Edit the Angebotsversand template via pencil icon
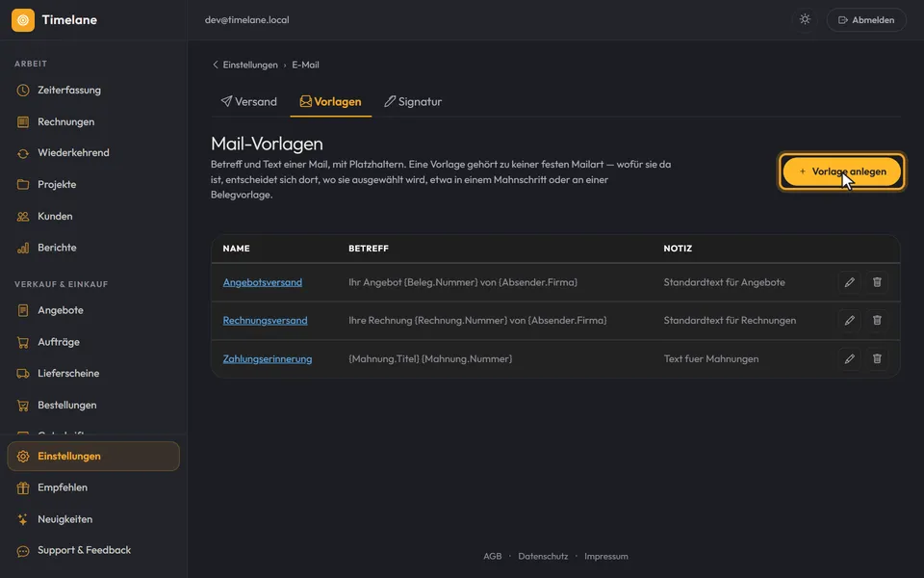This screenshot has width=924, height=578. tap(849, 282)
